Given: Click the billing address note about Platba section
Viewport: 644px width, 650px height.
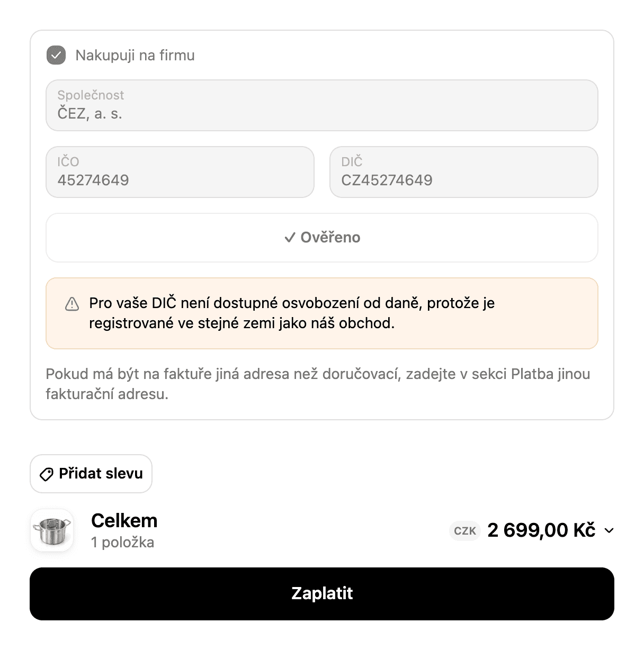Looking at the screenshot, I should coord(318,384).
